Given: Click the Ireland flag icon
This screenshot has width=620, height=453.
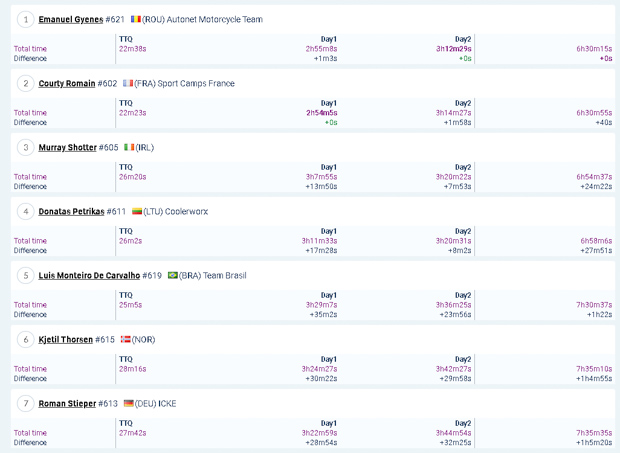Looking at the screenshot, I should click(129, 147).
